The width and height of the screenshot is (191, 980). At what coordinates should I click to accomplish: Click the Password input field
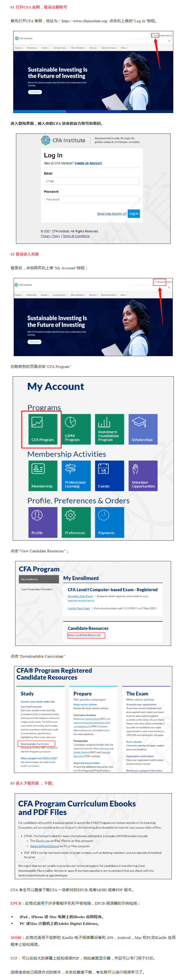pyautogui.click(x=92, y=199)
